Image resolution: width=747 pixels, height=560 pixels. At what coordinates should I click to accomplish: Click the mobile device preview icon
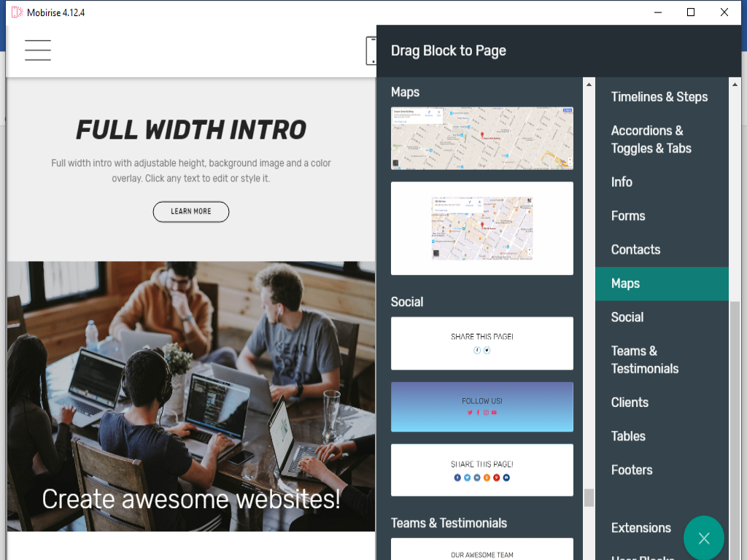click(x=371, y=50)
